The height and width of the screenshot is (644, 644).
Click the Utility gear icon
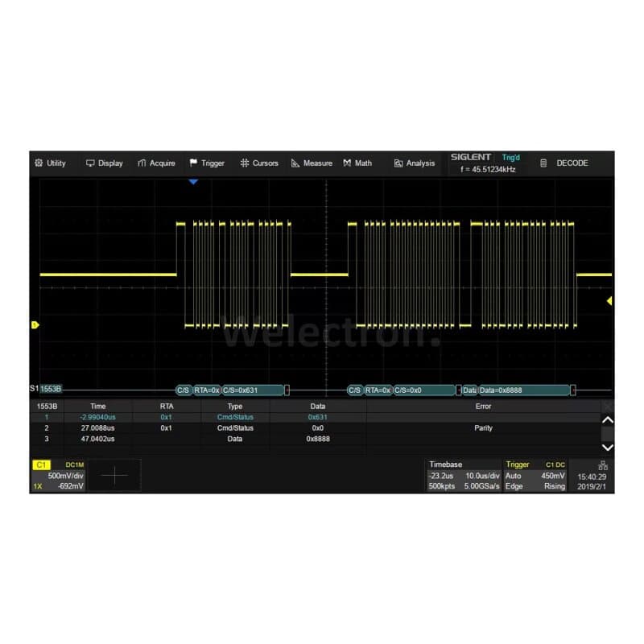(x=39, y=163)
